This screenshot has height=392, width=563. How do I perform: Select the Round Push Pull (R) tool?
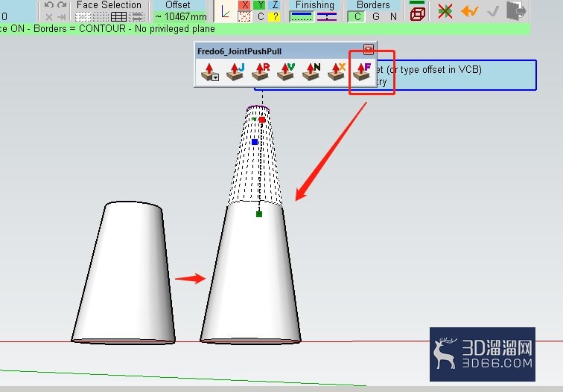[x=261, y=71]
